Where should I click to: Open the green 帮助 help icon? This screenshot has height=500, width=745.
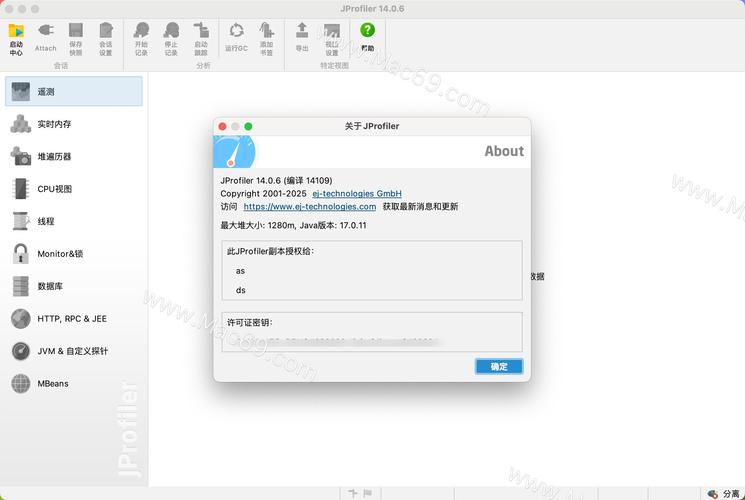(x=368, y=36)
